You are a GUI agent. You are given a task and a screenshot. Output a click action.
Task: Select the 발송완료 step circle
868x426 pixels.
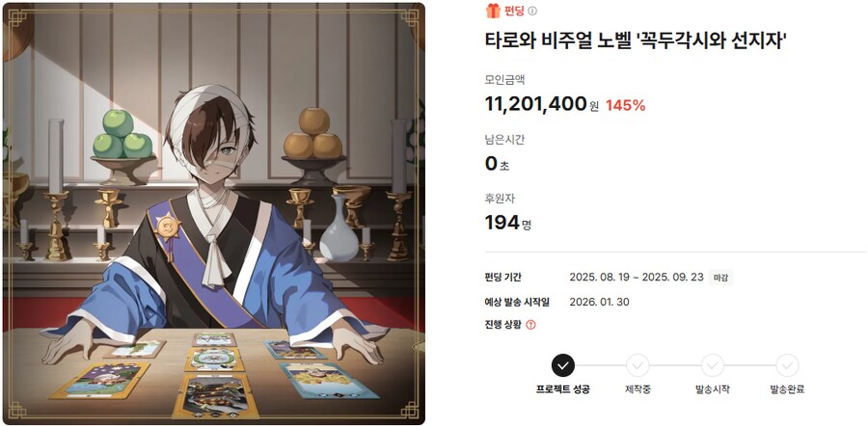coord(787,365)
